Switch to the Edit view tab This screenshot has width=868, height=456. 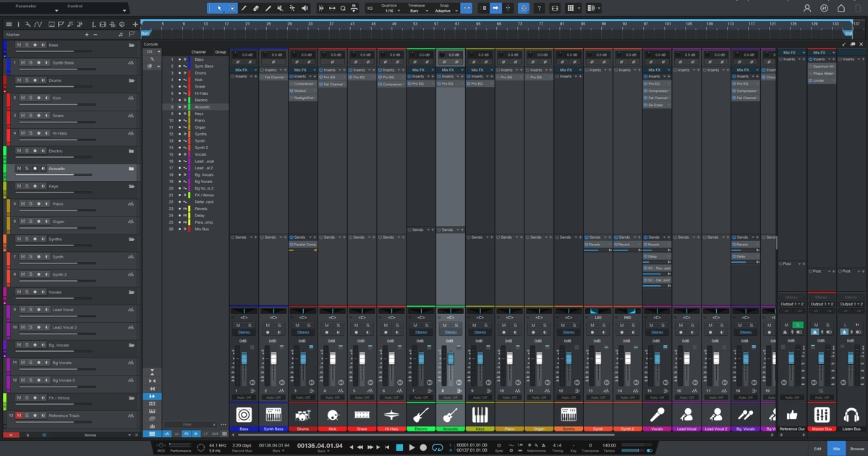coord(817,449)
